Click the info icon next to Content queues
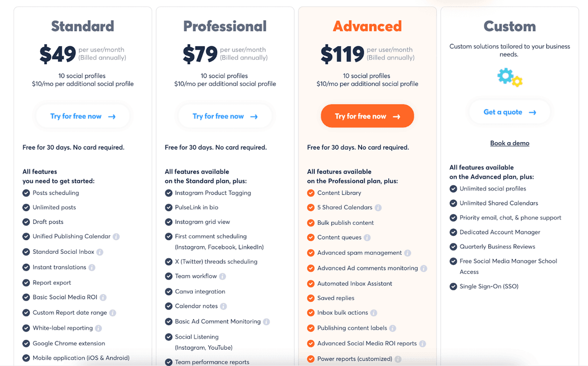The width and height of the screenshot is (588, 366). (366, 237)
